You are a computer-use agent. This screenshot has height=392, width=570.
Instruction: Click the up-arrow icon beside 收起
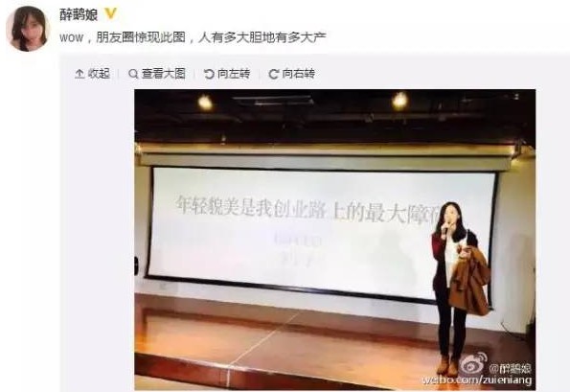80,74
